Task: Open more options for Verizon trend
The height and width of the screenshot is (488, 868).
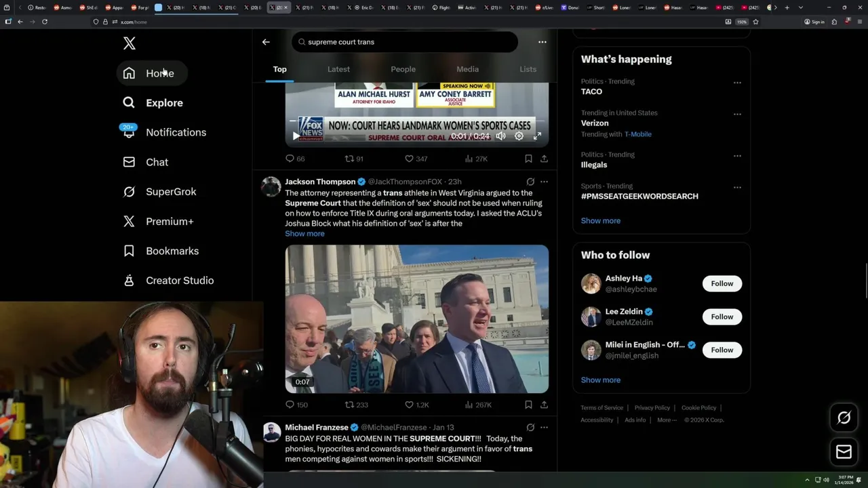Action: (737, 115)
